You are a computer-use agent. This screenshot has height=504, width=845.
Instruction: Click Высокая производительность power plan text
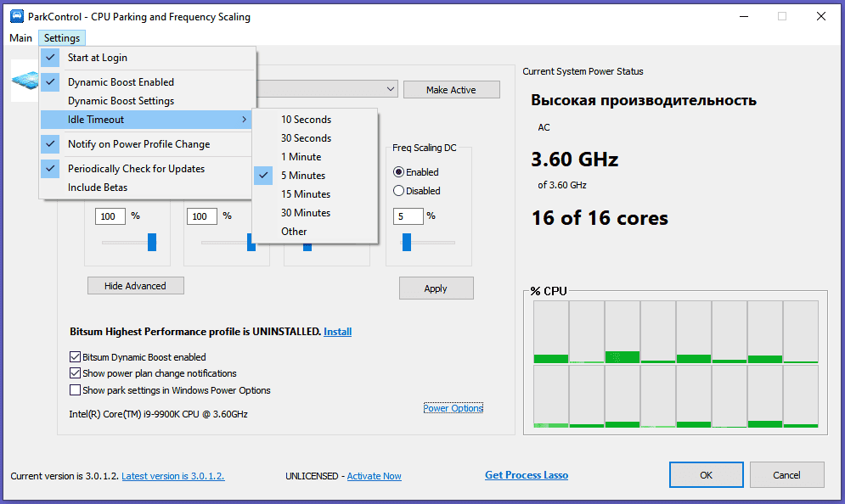tap(644, 101)
